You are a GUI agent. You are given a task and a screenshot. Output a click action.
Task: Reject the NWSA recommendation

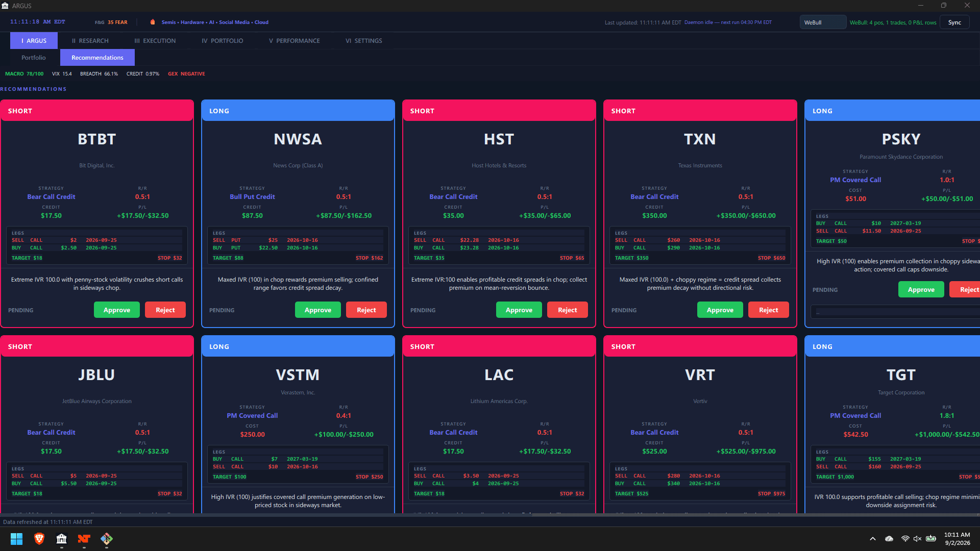[366, 310]
